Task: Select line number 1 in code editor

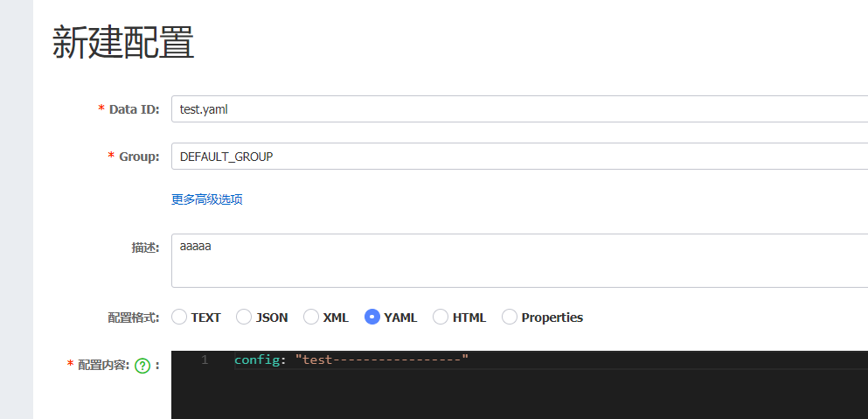Action: pyautogui.click(x=205, y=360)
